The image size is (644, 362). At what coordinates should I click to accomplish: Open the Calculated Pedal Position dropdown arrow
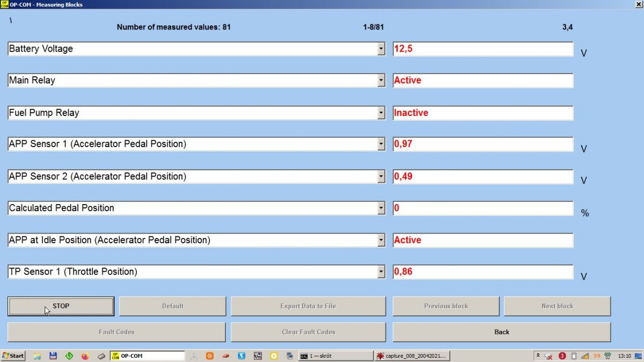click(381, 208)
